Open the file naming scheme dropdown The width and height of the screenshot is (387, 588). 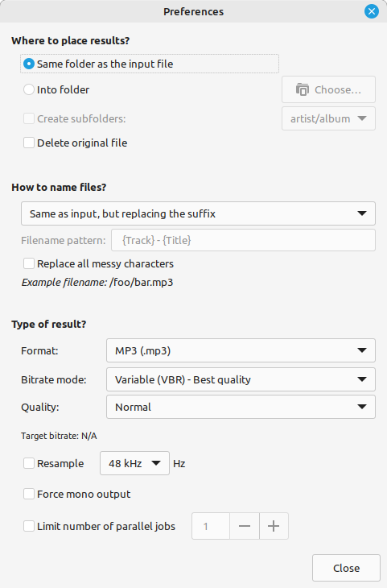click(x=198, y=213)
